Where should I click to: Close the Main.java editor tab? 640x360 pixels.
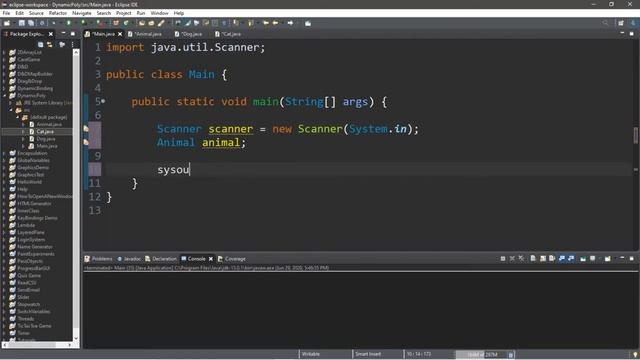120,34
